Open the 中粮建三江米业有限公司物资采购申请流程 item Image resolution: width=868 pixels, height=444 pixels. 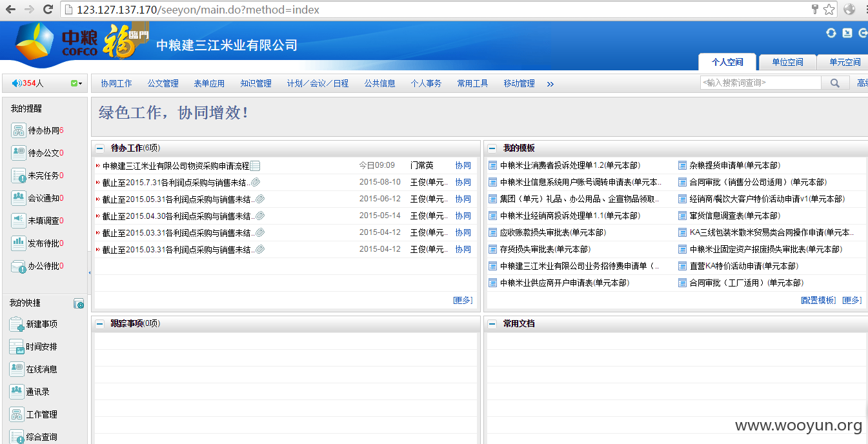click(176, 166)
